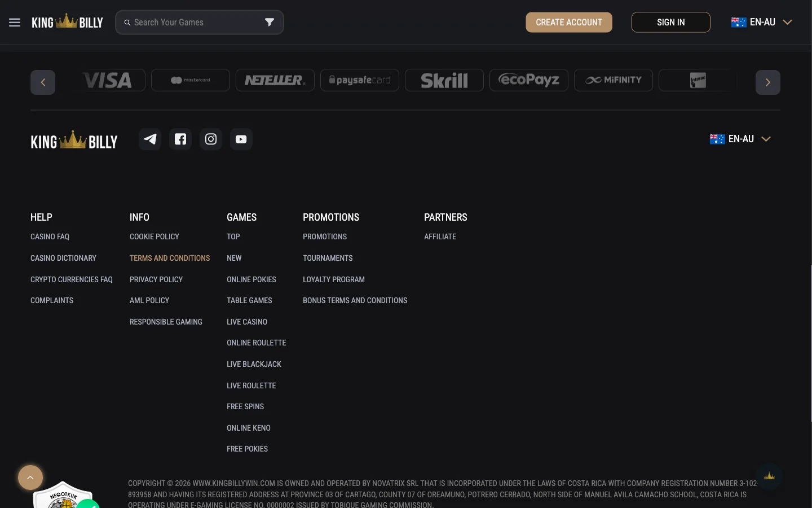
Task: Open the Terms and Conditions link
Action: (x=170, y=258)
